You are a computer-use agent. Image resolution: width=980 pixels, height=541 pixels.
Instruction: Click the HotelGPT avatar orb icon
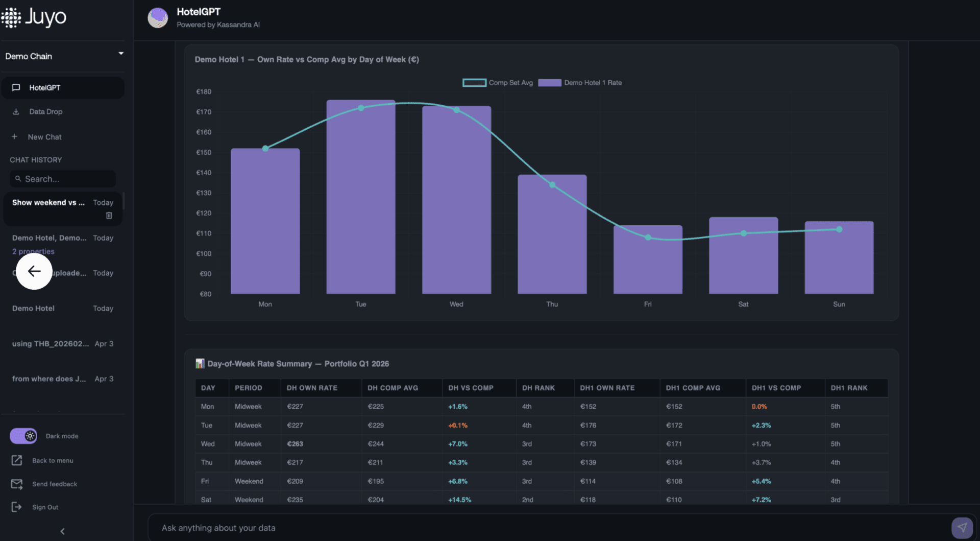(x=158, y=18)
